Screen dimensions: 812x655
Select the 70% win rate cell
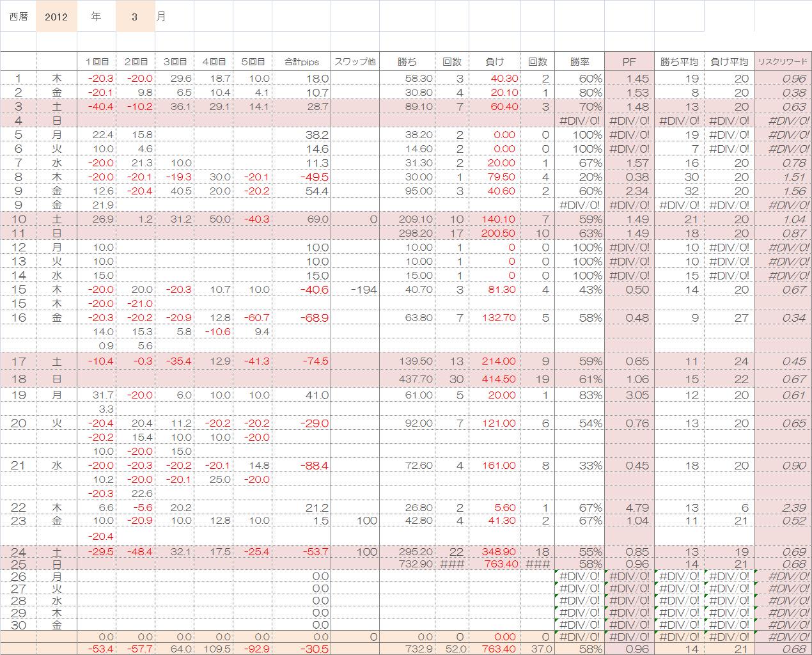pyautogui.click(x=579, y=106)
